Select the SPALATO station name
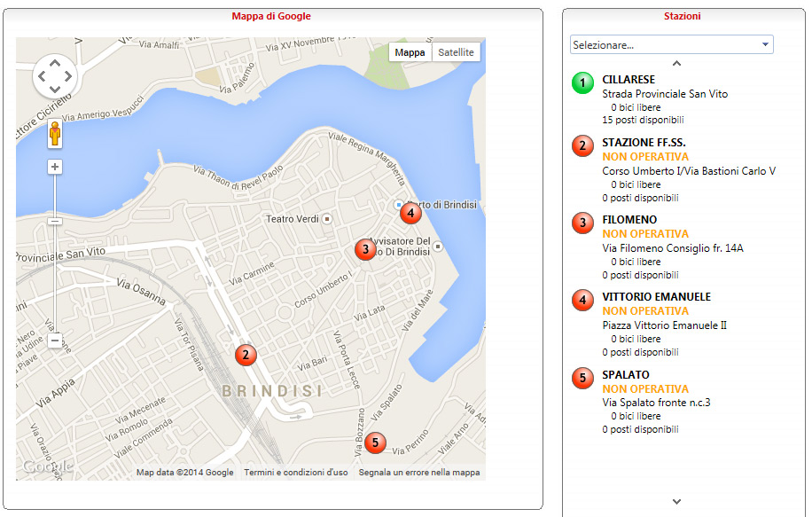This screenshot has width=812, height=517. [626, 374]
